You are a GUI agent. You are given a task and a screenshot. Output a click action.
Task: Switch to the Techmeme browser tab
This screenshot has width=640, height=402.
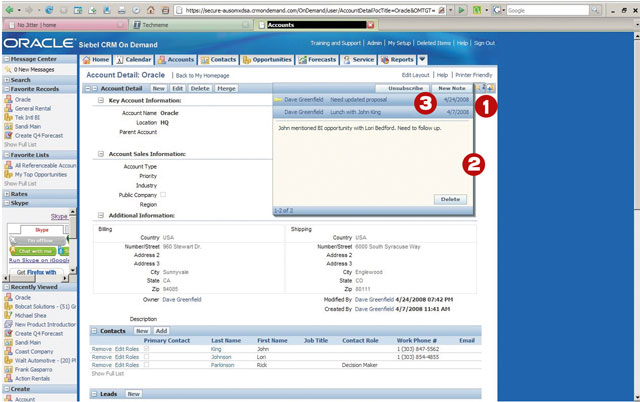[x=192, y=25]
